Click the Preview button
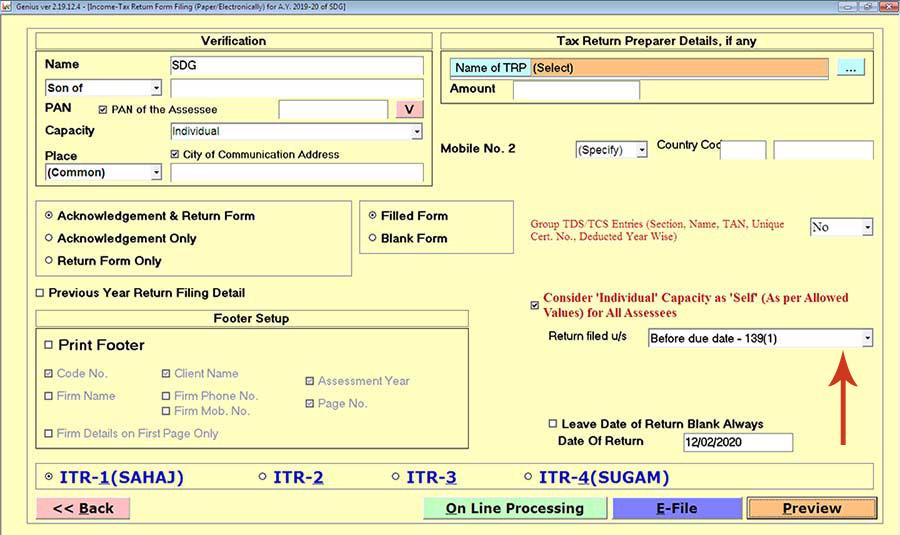The height and width of the screenshot is (535, 900). tap(811, 508)
